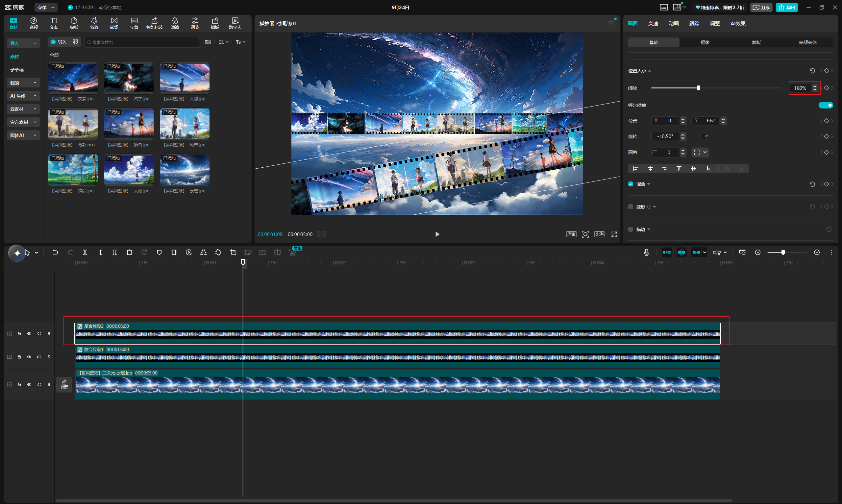Click the split clip tool icon
The width and height of the screenshot is (842, 504).
[x=85, y=252]
